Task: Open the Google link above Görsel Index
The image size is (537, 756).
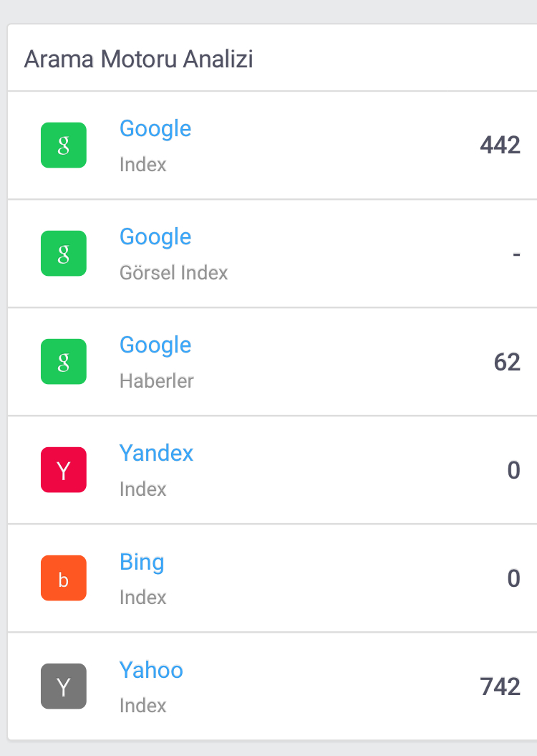Action: (155, 237)
